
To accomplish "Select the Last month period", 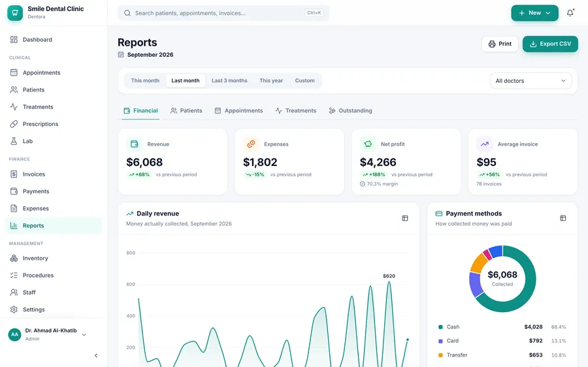I will pos(186,80).
